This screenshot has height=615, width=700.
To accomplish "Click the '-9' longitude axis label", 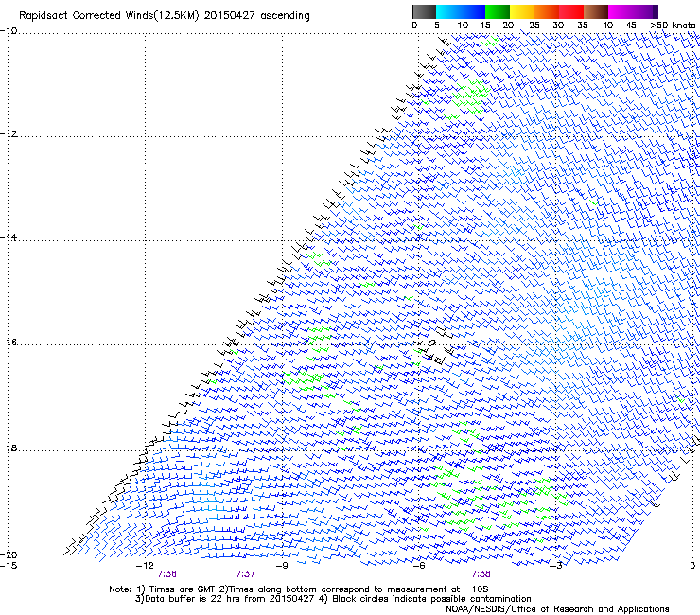I will [x=282, y=566].
